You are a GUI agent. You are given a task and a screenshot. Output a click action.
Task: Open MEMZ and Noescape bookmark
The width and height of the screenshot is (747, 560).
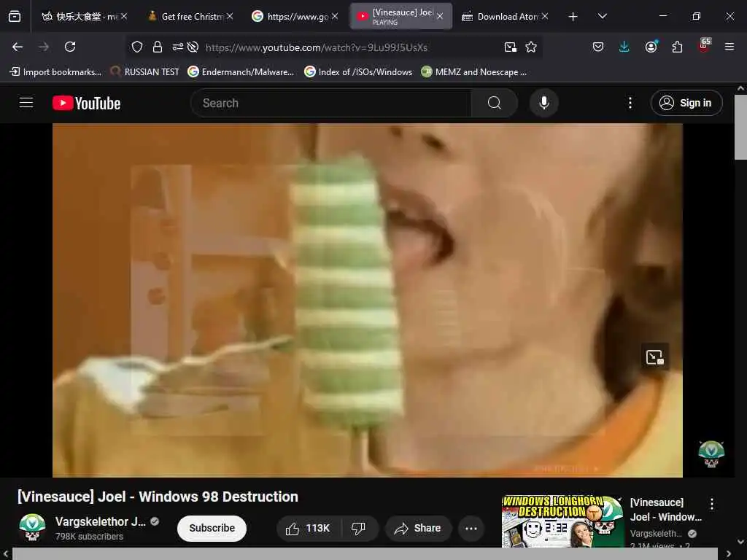point(474,72)
